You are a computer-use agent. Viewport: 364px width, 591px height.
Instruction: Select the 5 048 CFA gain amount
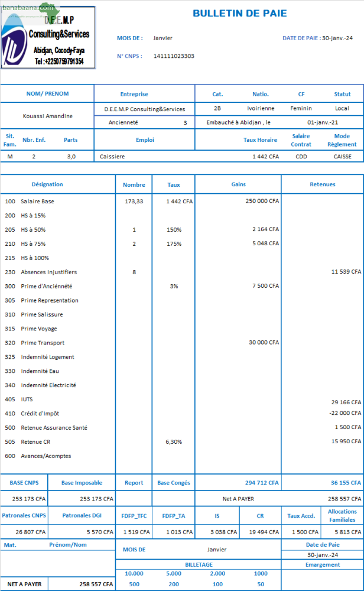coord(266,243)
